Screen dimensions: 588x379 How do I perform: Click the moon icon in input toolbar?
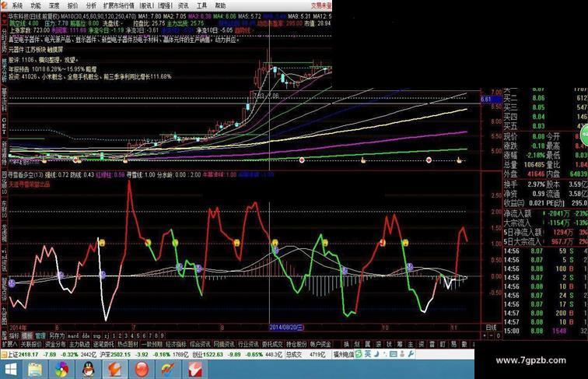pos(376,354)
